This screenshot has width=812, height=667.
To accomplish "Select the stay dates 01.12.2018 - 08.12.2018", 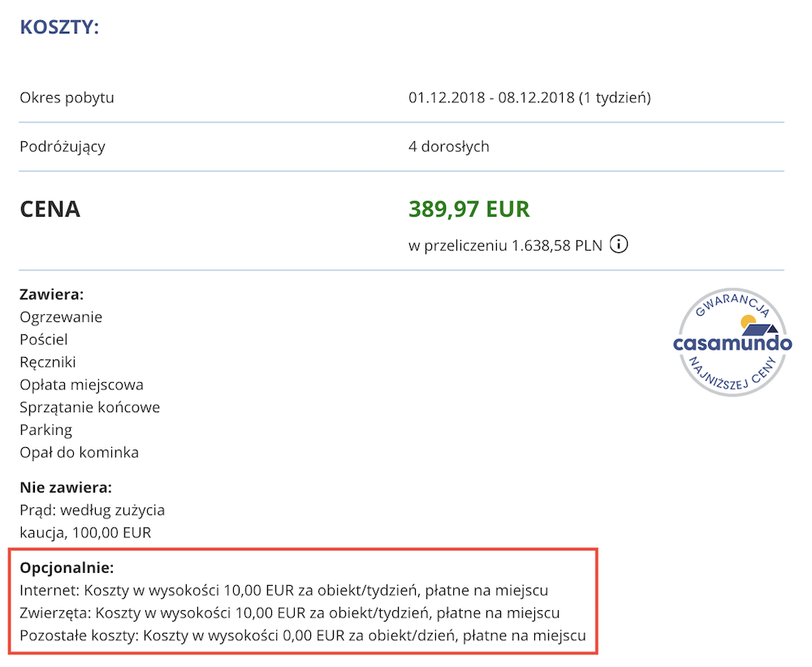I will click(529, 98).
